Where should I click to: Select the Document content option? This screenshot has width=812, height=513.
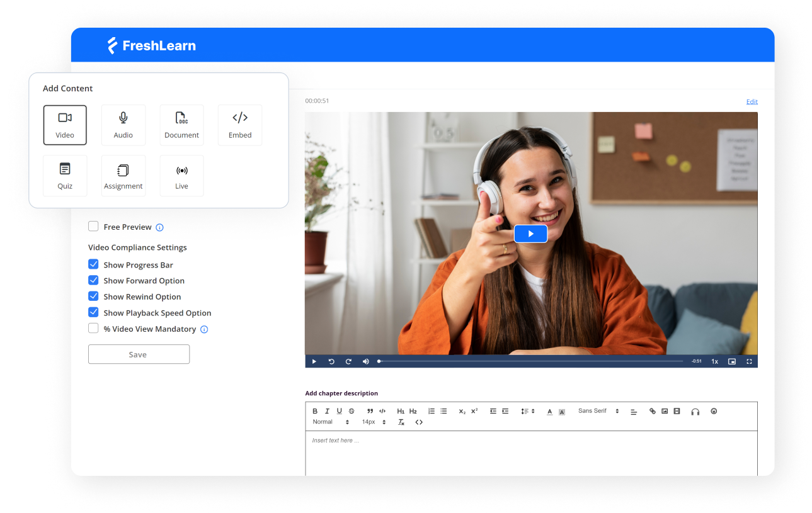pos(181,124)
